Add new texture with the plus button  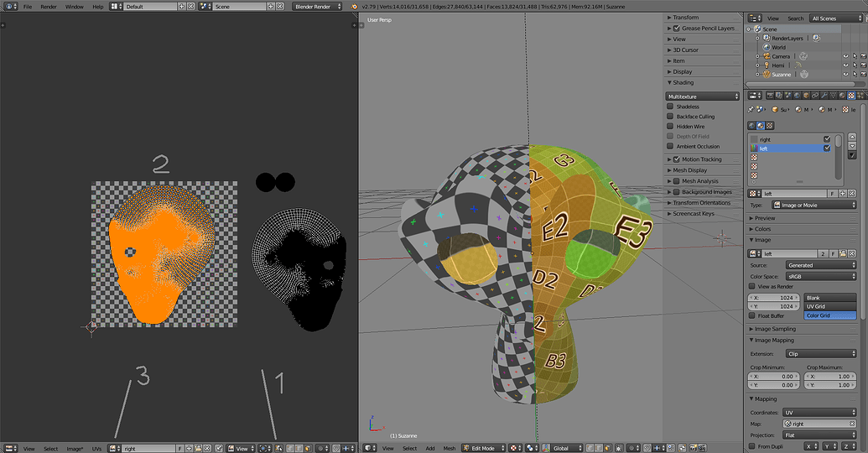(x=843, y=193)
